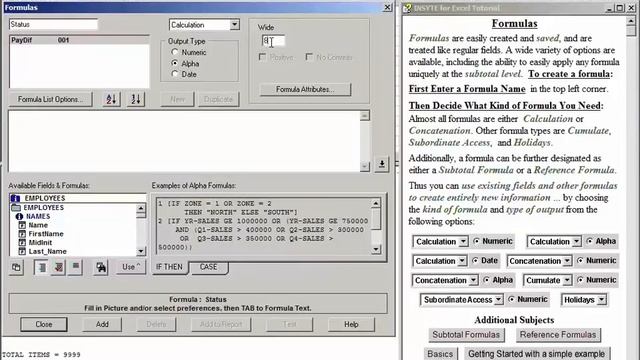Image resolution: width=640 pixels, height=360 pixels.
Task: Click the info icon next to NAMES
Action: [19, 216]
